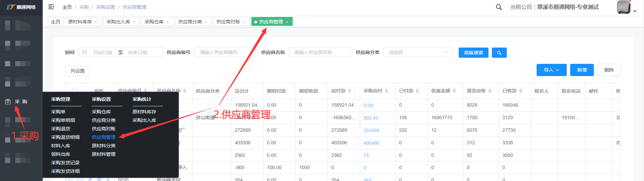Viewport: 644px width, 181px height.
Task: Click the 采购 sidebar bag icon
Action: coord(8,102)
